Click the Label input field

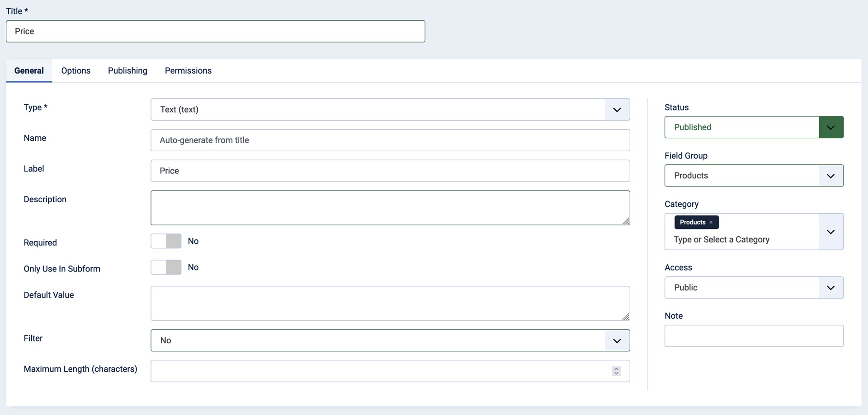tap(390, 171)
